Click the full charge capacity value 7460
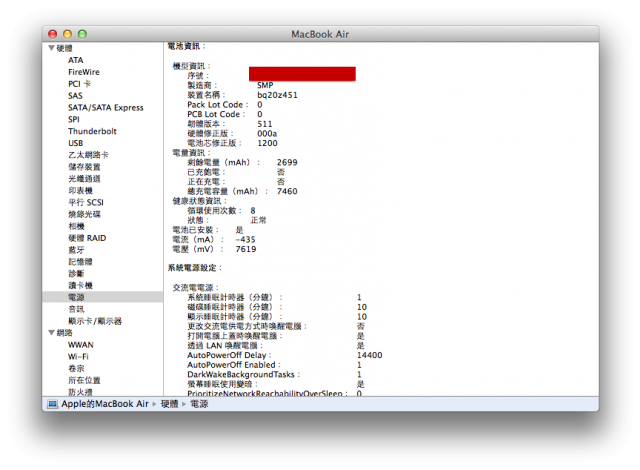Viewport: 640px width, 470px height. coord(287,191)
